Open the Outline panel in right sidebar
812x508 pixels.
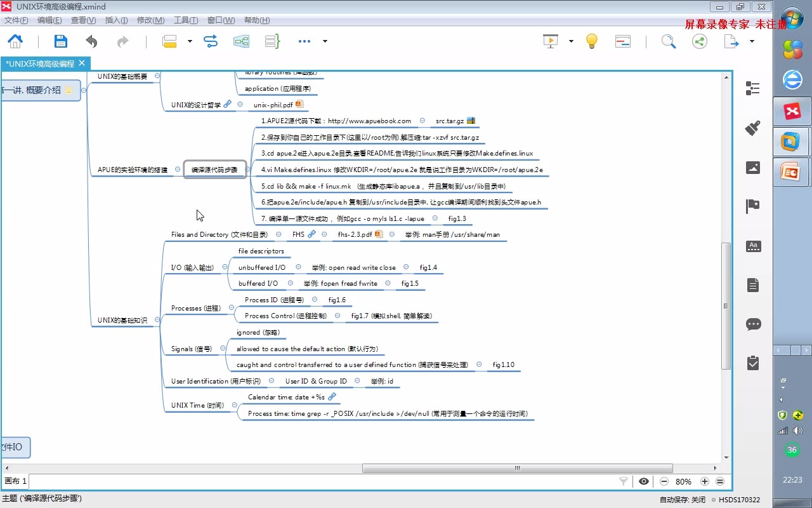753,88
